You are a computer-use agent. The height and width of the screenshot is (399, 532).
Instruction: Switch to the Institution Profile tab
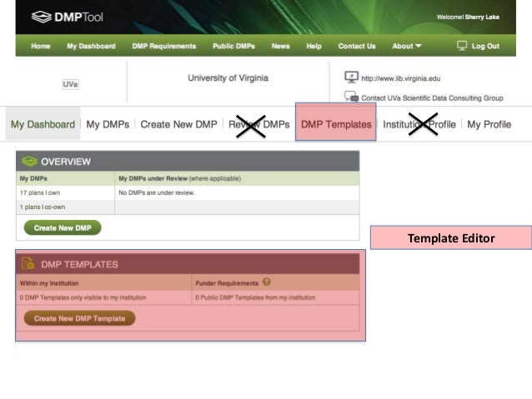(419, 124)
